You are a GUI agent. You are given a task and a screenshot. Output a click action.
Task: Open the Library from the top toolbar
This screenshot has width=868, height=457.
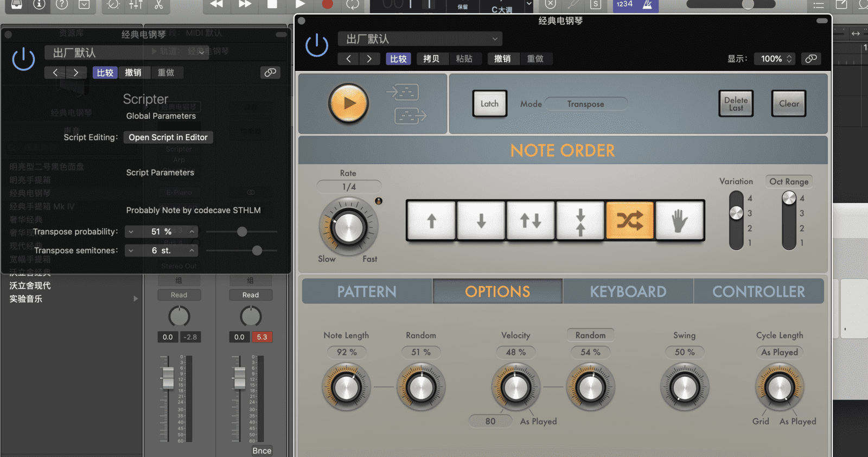point(16,4)
